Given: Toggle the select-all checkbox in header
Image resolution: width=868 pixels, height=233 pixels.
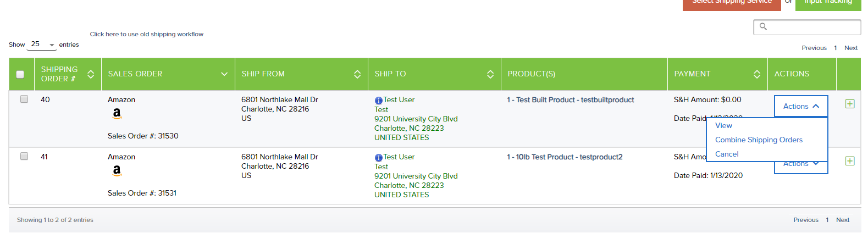Looking at the screenshot, I should click(20, 74).
